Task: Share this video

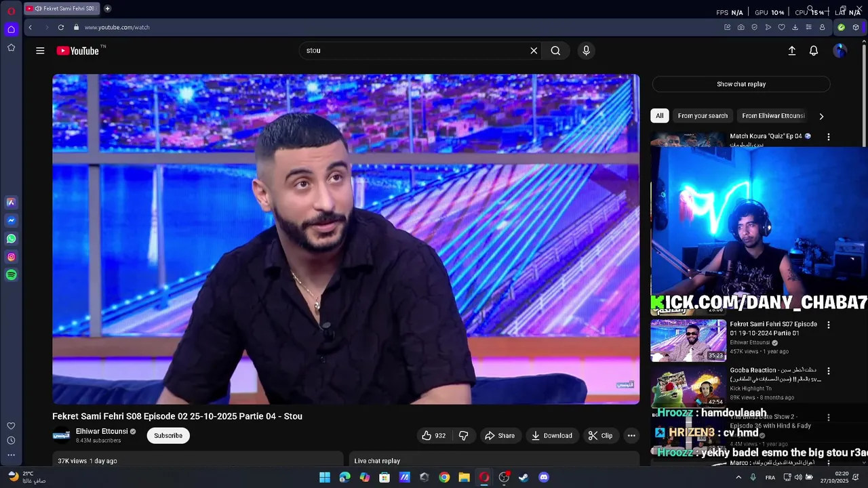Action: 500,436
